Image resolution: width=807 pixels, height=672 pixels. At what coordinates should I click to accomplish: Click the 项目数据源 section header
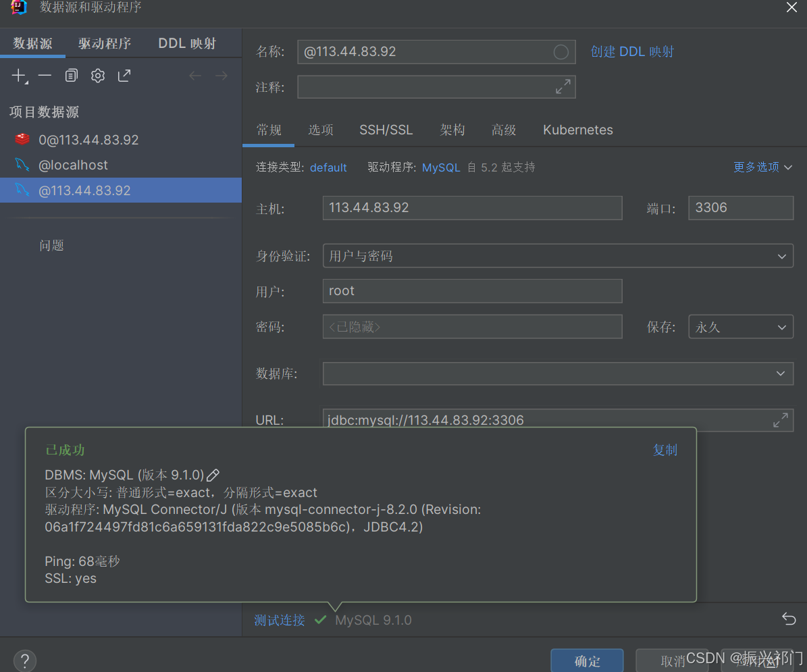pyautogui.click(x=44, y=111)
